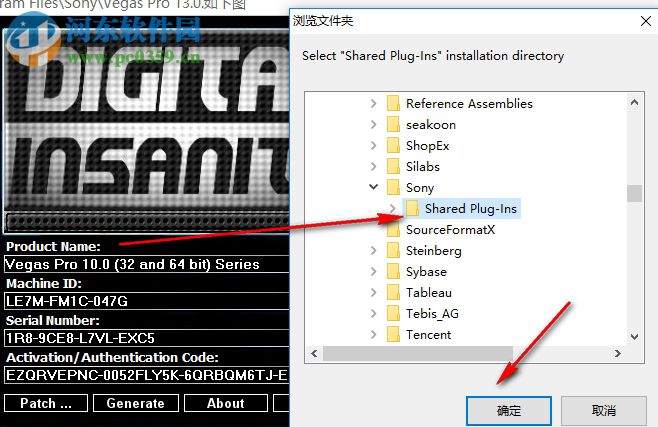This screenshot has height=427, width=658.
Task: Select the Sony tree label
Action: pyautogui.click(x=420, y=187)
